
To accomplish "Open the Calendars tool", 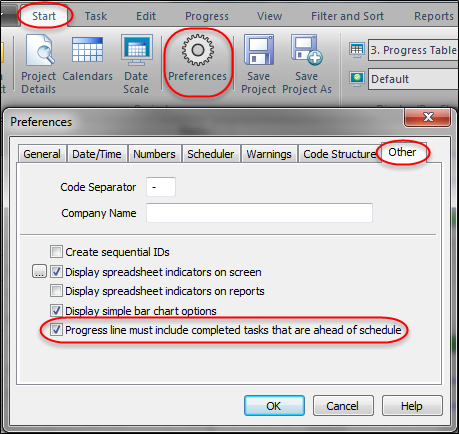I will [87, 58].
